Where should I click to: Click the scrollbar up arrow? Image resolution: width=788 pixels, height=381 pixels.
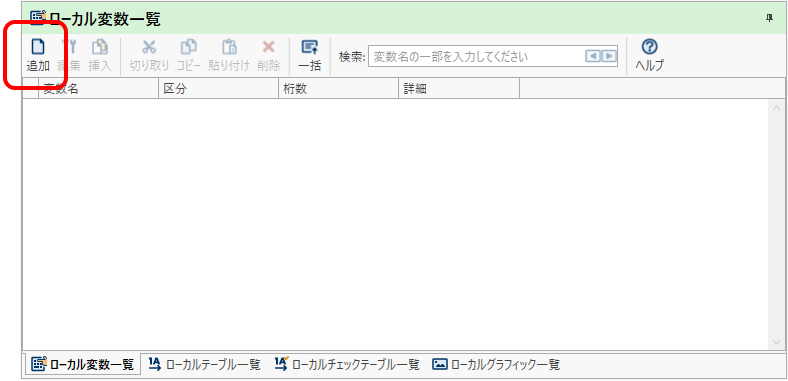(x=776, y=107)
